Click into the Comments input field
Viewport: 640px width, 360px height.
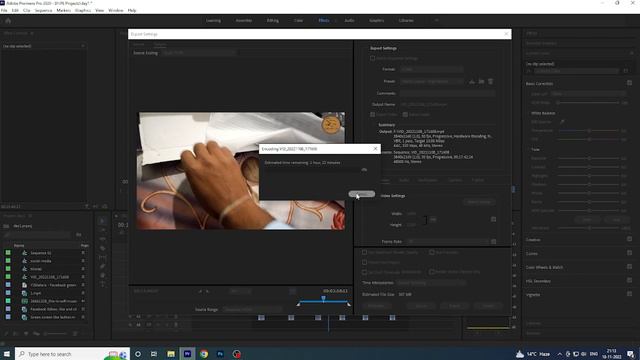447,93
